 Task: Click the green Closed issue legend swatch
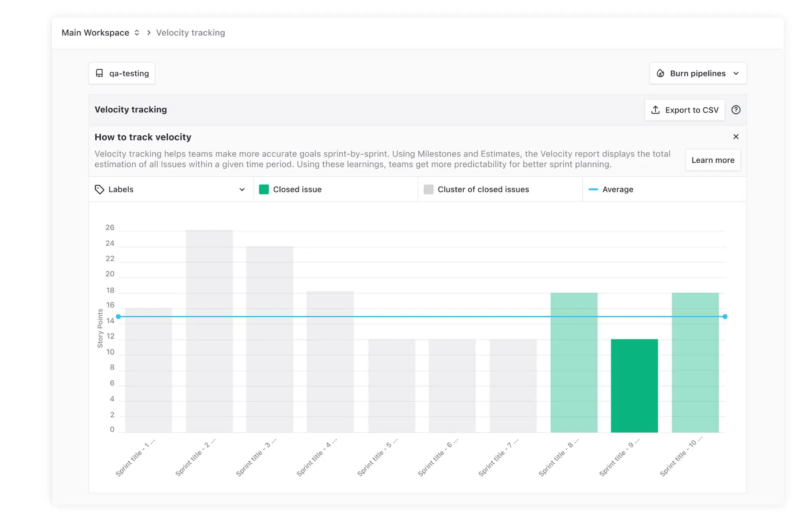pos(264,189)
